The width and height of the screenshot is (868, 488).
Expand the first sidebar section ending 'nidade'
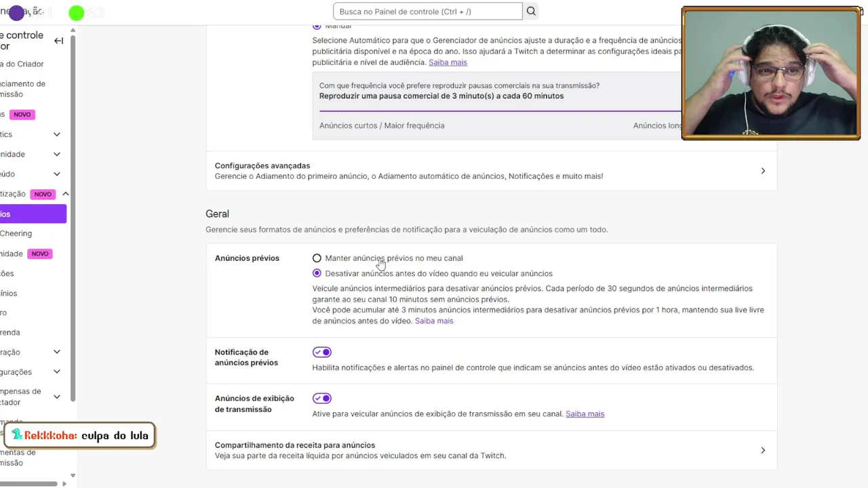point(57,154)
